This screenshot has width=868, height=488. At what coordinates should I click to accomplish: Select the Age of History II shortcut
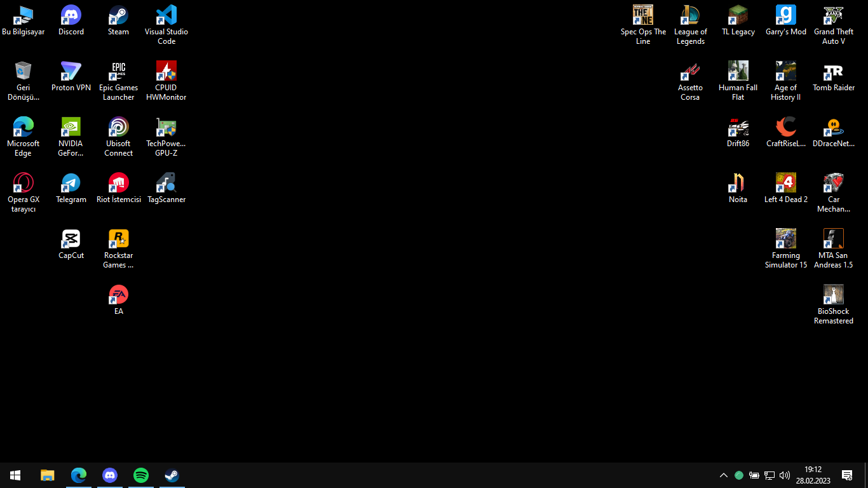click(786, 81)
